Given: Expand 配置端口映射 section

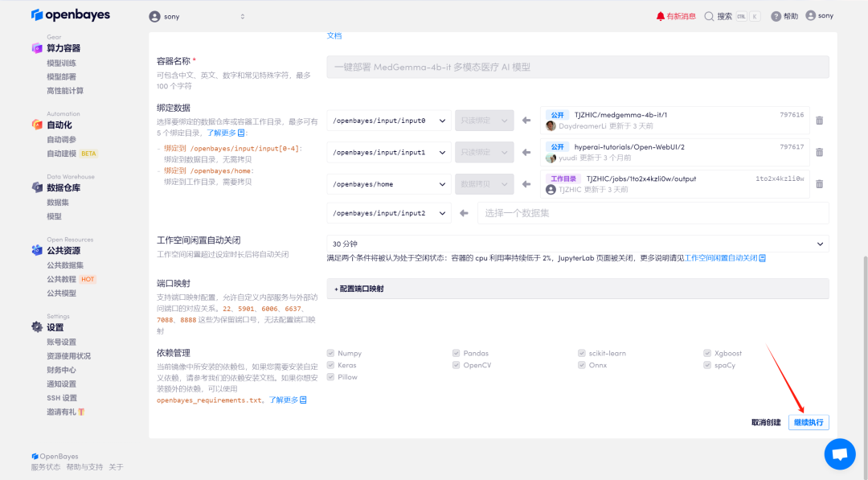Looking at the screenshot, I should [578, 289].
